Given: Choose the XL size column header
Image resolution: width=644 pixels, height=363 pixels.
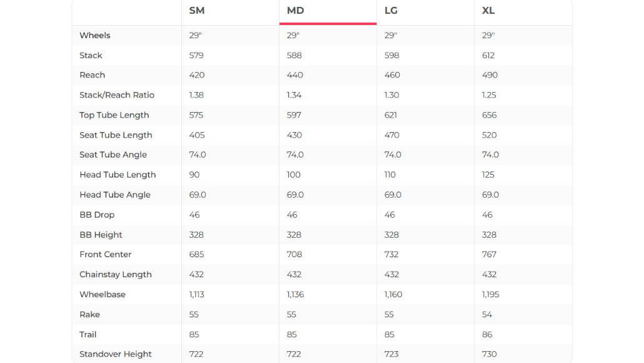Looking at the screenshot, I should pyautogui.click(x=489, y=11).
